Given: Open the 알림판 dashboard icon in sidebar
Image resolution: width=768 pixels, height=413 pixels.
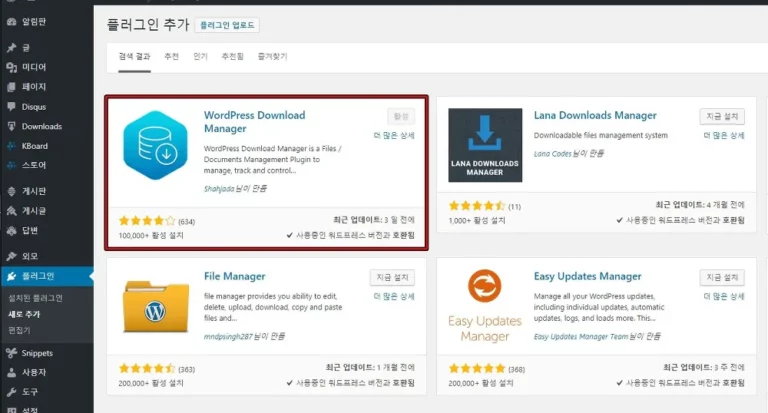Looking at the screenshot, I should [x=12, y=22].
